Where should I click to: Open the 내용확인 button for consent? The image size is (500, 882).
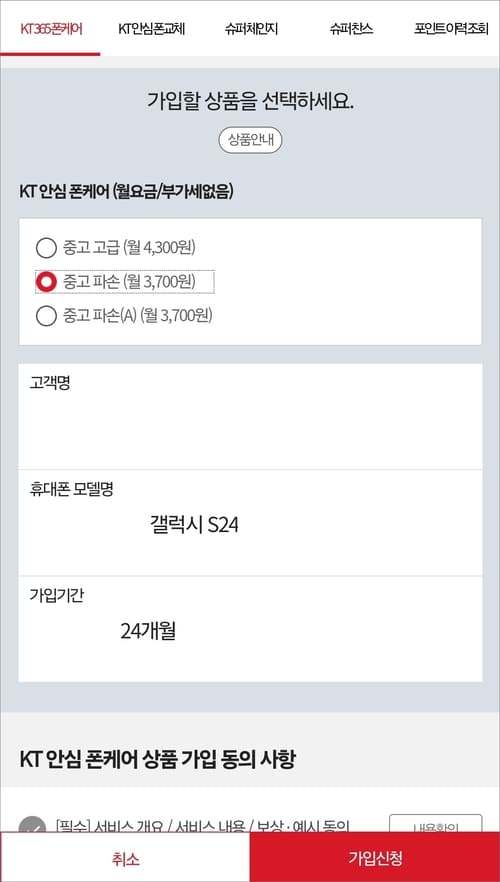click(x=435, y=824)
